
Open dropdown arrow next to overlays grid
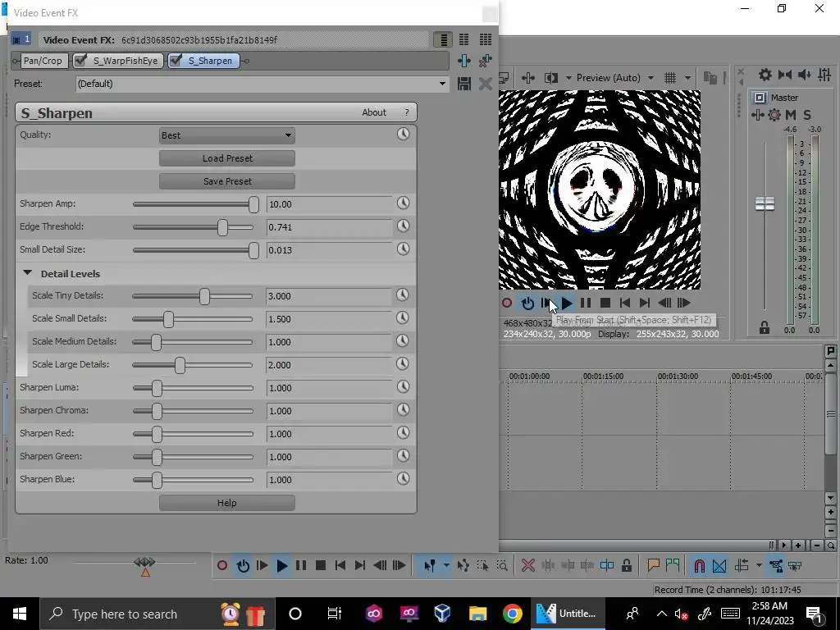688,78
